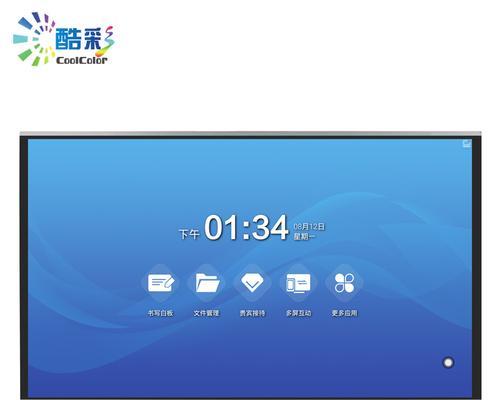Image resolution: width=500 pixels, height=400 pixels.
Task: Launch the 贵宾接待 diamond icon
Action: click(x=252, y=283)
